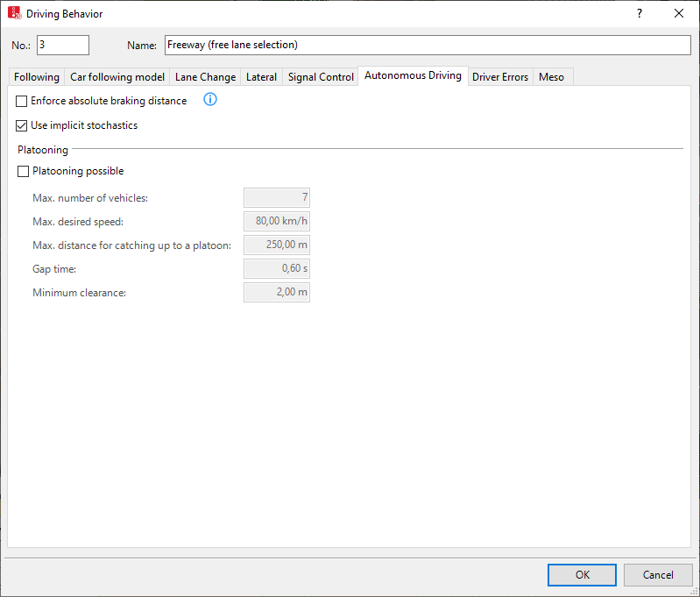This screenshot has width=700, height=597.
Task: Click the No. input field
Action: tap(62, 45)
